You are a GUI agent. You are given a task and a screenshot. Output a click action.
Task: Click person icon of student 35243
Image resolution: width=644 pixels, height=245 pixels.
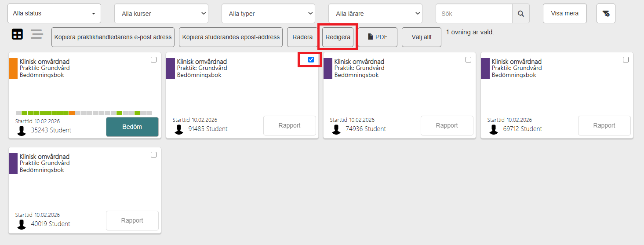coord(22,130)
